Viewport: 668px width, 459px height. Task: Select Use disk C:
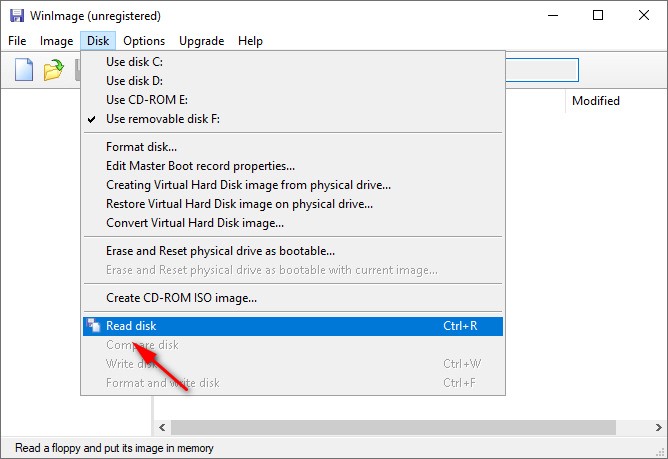(293, 62)
